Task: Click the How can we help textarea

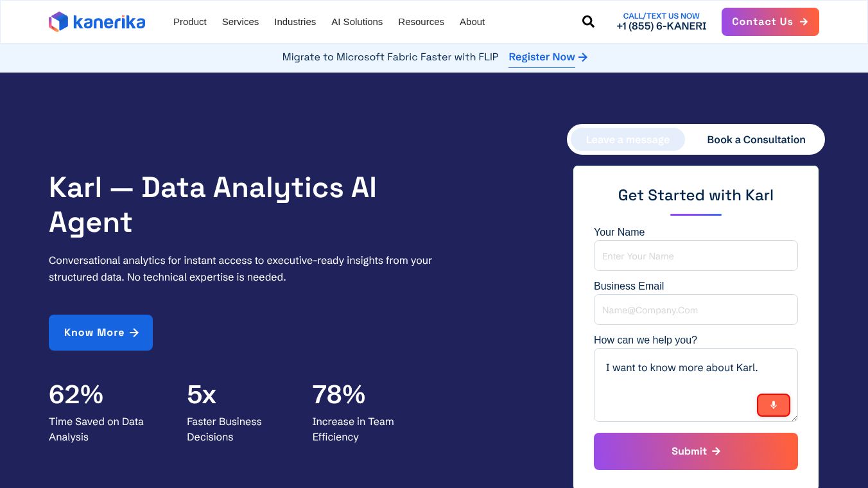Action: point(695,385)
